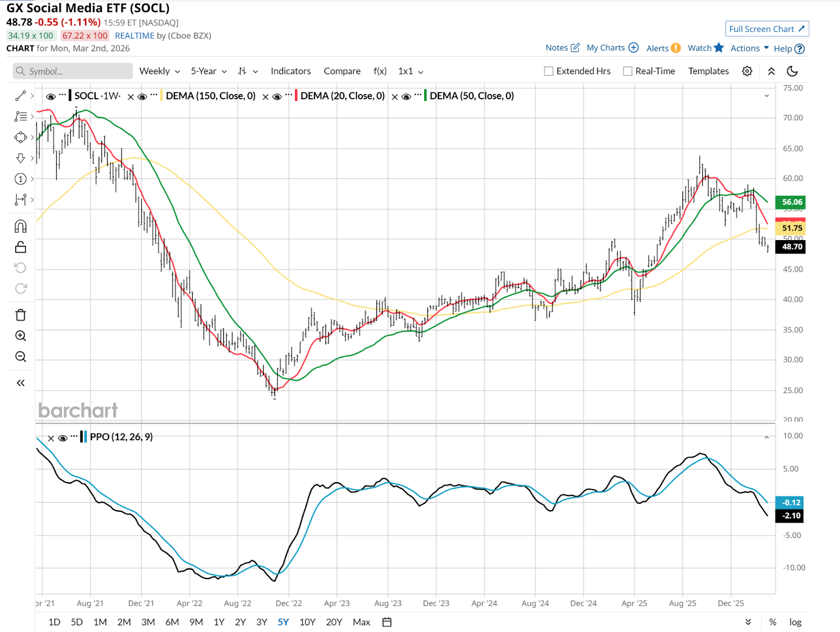Enable the Extended Hrs checkbox

549,71
